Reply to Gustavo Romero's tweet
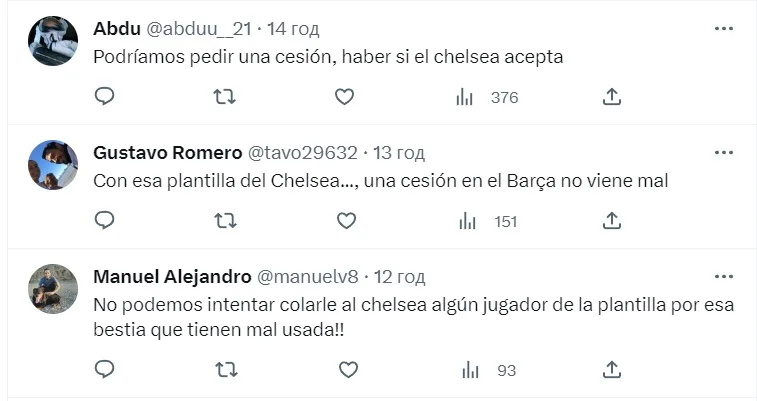 (x=105, y=221)
